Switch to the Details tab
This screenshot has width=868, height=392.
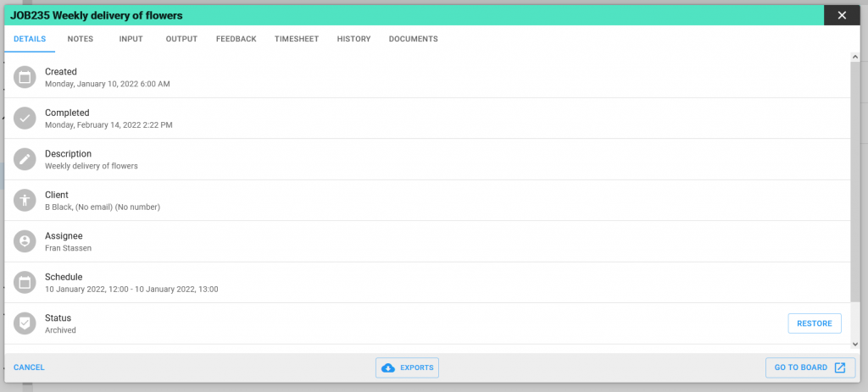tap(30, 39)
